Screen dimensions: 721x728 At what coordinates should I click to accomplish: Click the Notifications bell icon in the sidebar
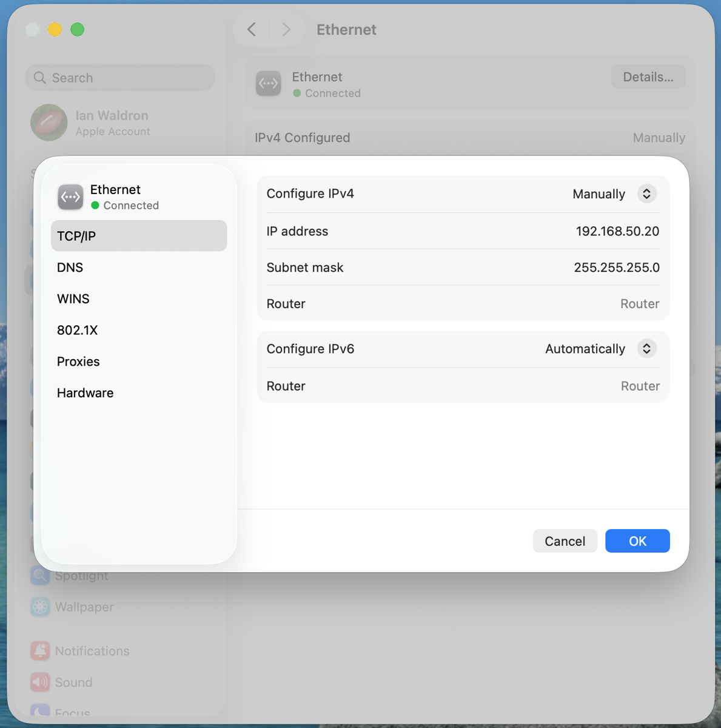tap(40, 650)
